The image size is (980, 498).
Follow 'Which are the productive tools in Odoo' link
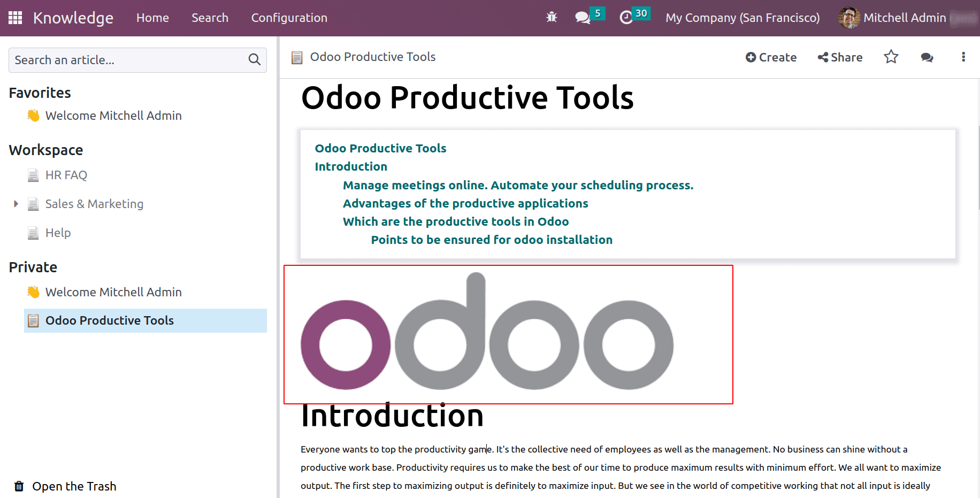456,221
